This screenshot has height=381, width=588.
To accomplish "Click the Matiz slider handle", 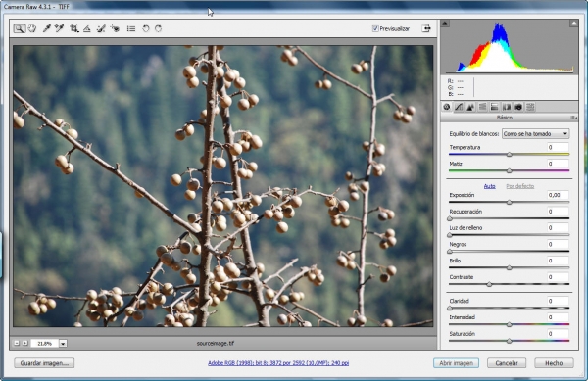I will pyautogui.click(x=510, y=170).
